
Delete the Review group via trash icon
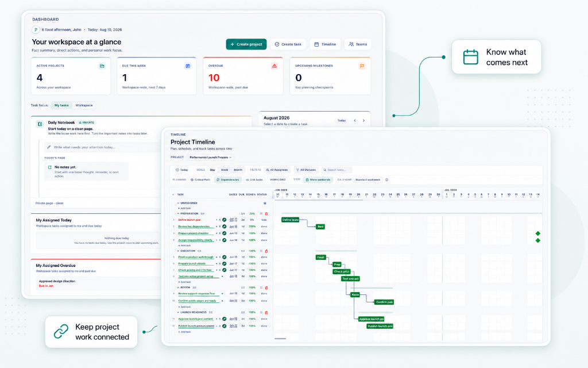(266, 287)
